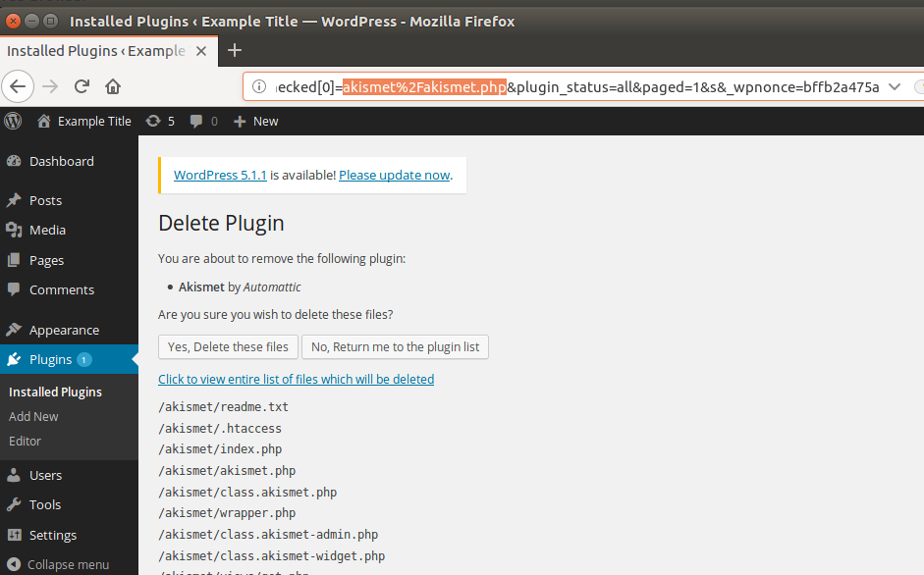Click the Dashboard gauge icon
This screenshot has width=924, height=575.
point(14,161)
